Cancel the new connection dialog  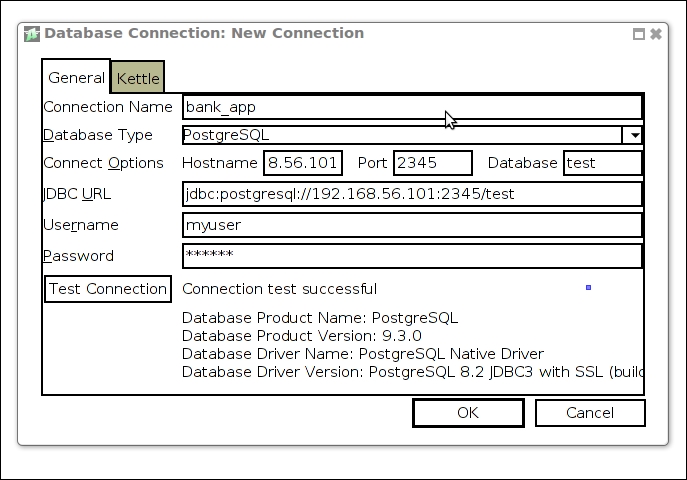(590, 413)
